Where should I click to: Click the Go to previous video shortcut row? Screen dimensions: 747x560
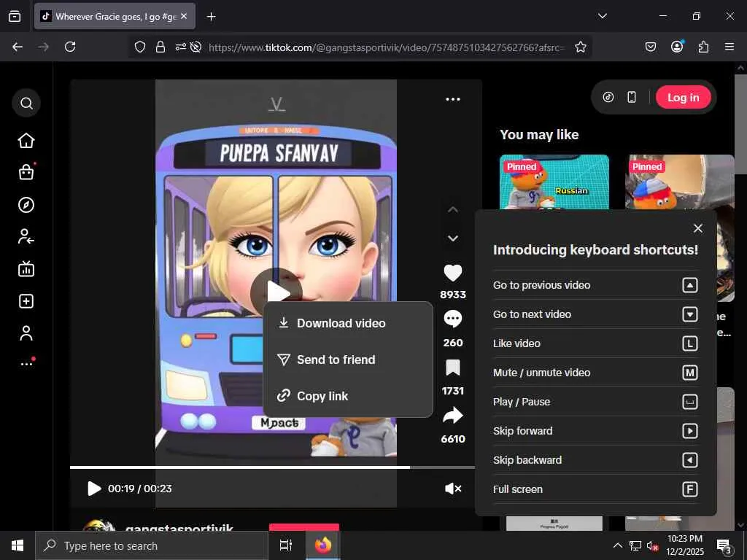(595, 285)
